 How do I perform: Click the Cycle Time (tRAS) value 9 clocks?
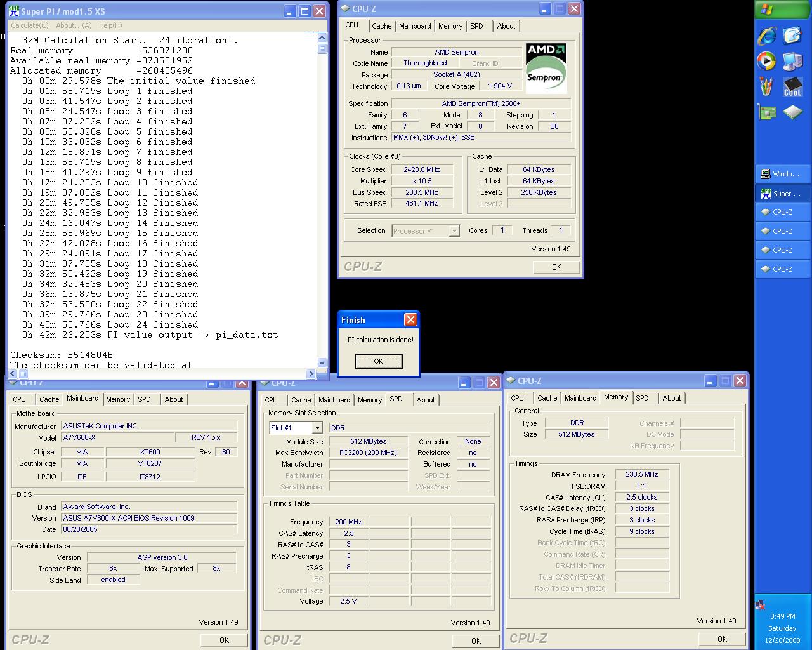point(641,531)
